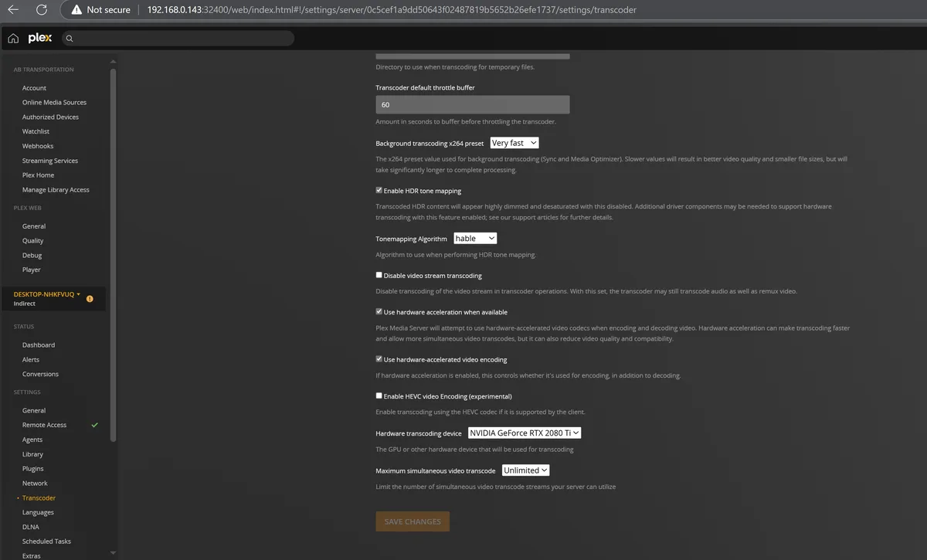Click the transcoder temporary directory field

click(473, 56)
